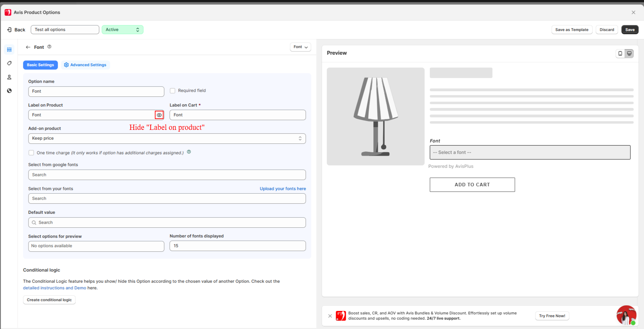This screenshot has height=329, width=644.
Task: Click help icon beside Font heading
Action: point(49,47)
